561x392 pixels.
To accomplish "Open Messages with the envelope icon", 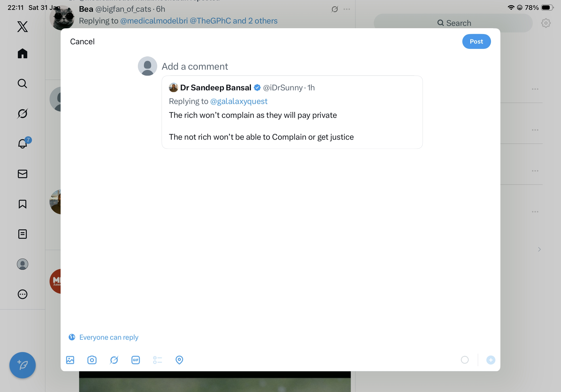I will click(23, 174).
